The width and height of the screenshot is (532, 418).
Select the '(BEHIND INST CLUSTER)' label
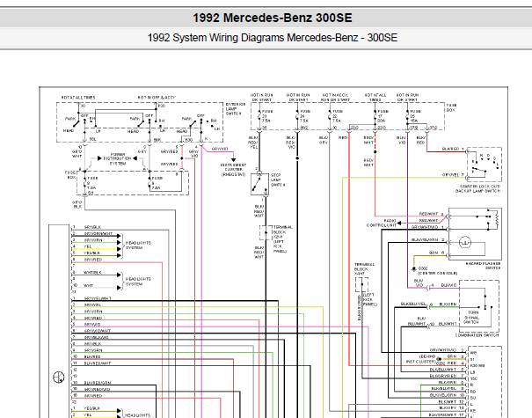(x=420, y=359)
